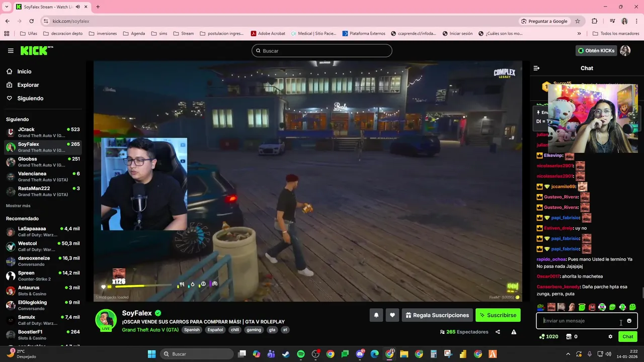
Task: Open Chrome extensions puzzle icon
Action: click(x=595, y=21)
